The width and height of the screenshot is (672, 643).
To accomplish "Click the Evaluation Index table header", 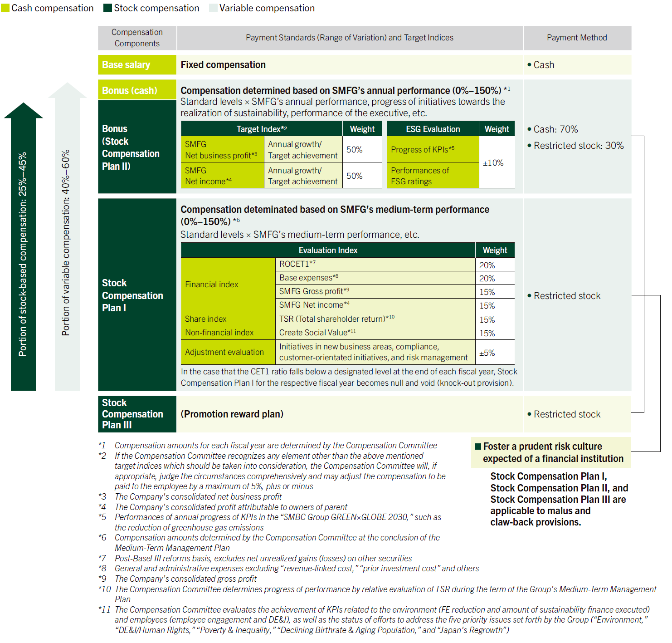I will (x=328, y=250).
